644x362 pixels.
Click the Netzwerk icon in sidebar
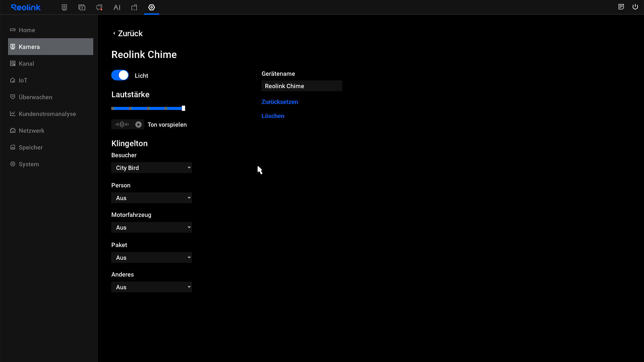(13, 130)
